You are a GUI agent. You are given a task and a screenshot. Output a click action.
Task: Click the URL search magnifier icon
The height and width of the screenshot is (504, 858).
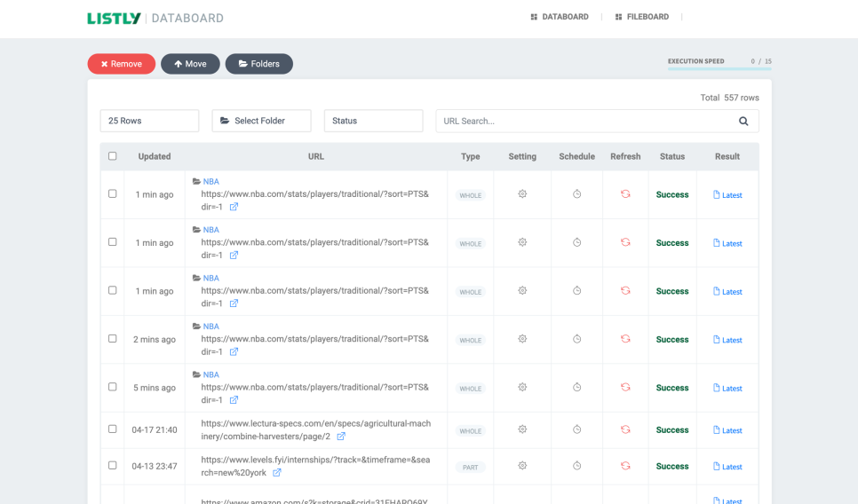743,122
